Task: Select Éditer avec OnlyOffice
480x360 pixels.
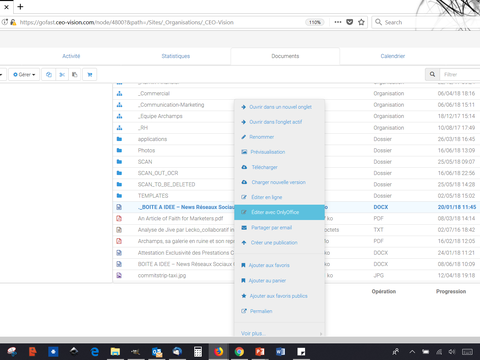Action: click(x=279, y=212)
